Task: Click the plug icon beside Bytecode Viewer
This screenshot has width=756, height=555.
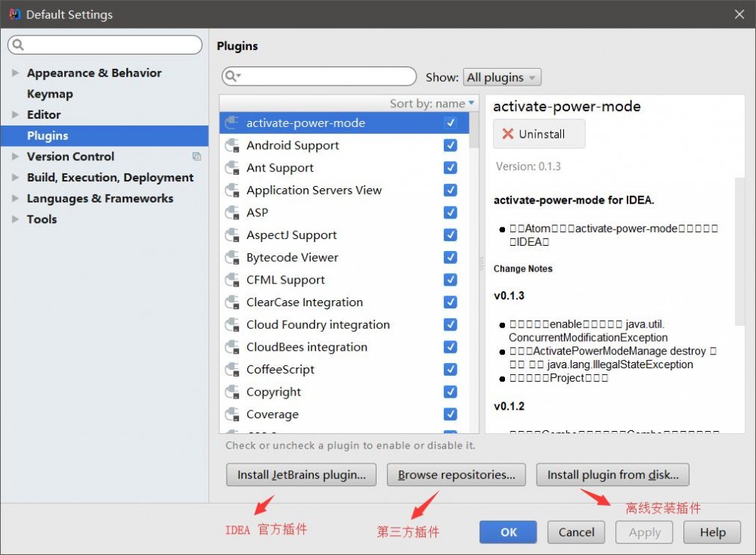Action: 232,257
